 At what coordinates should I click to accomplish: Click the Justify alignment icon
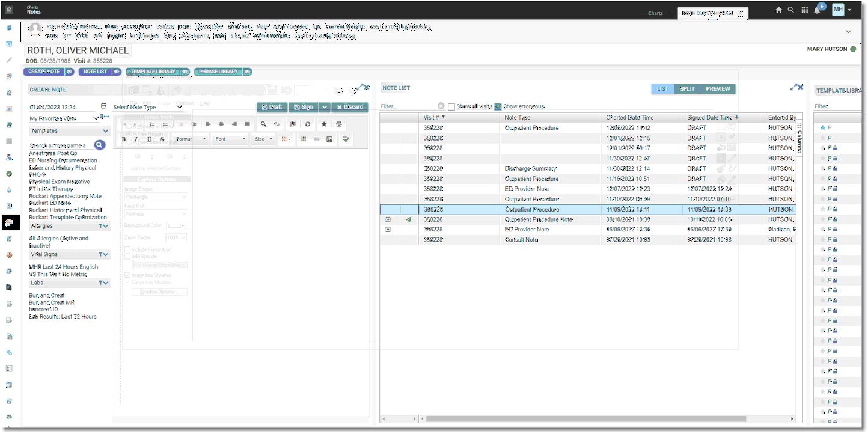247,124
